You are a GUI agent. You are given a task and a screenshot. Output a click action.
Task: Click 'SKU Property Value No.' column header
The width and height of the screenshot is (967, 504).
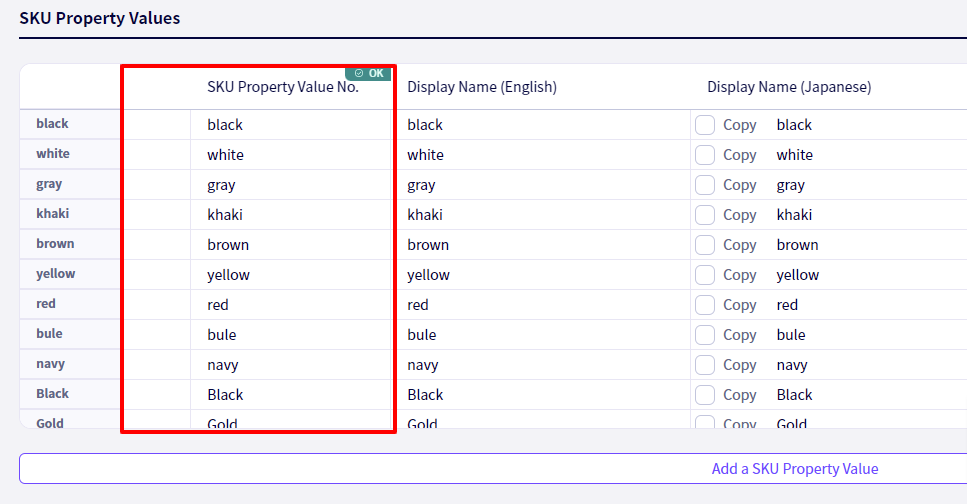282,87
